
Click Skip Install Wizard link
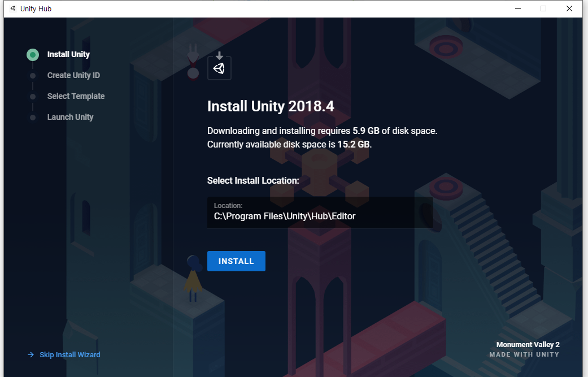pyautogui.click(x=69, y=355)
